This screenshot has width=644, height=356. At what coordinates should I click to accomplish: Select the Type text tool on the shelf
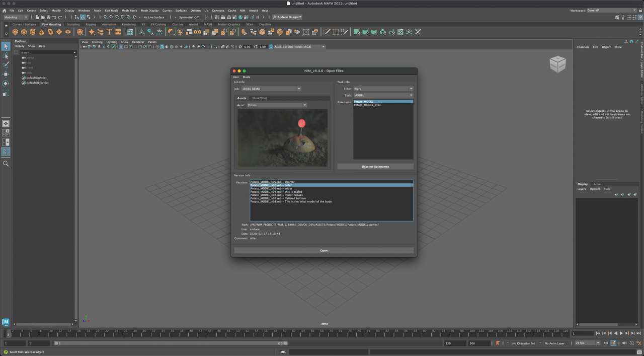click(x=109, y=32)
